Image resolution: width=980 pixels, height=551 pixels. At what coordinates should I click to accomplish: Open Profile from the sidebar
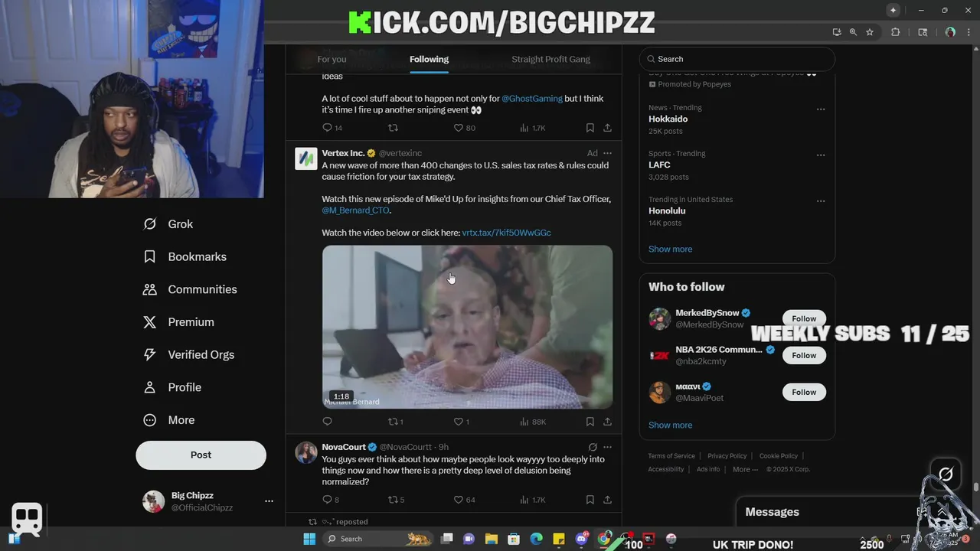(x=172, y=387)
